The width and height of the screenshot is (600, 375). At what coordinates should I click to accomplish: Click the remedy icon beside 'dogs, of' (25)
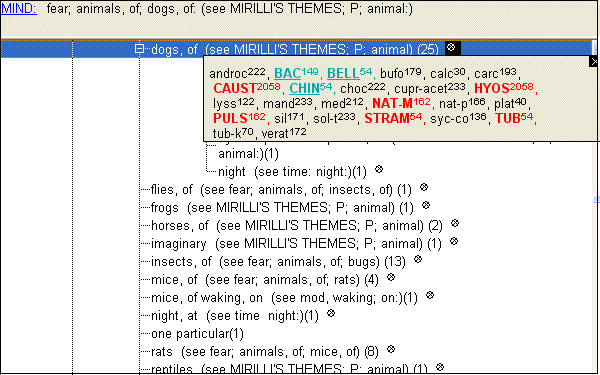[451, 47]
